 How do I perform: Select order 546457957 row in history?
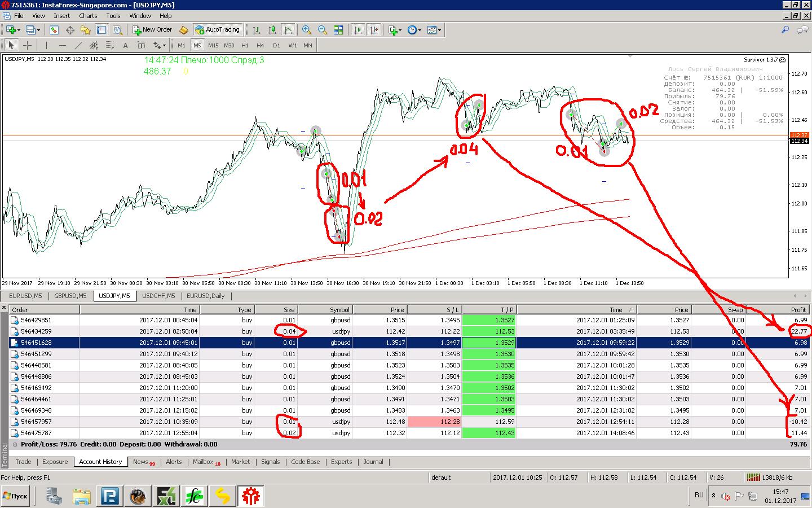[409, 422]
